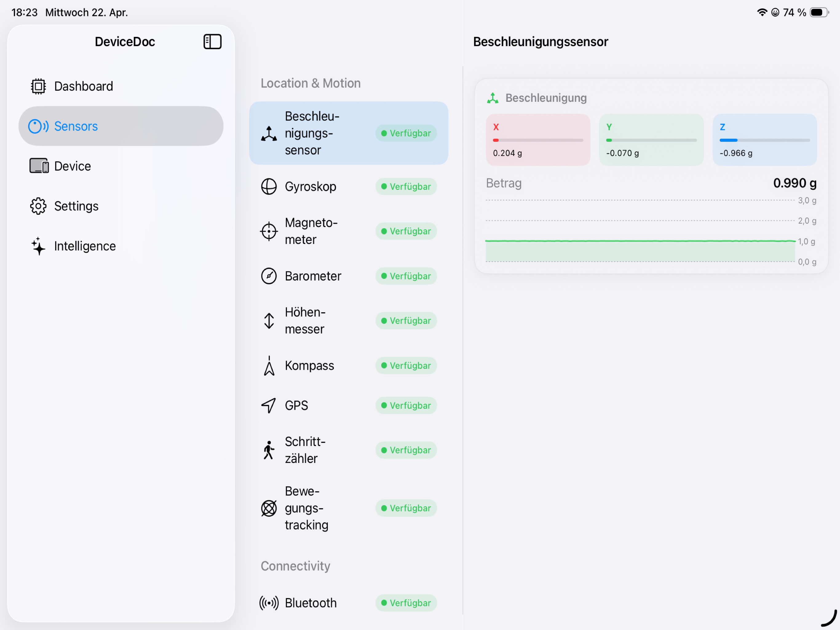Click the battery status icon

click(x=819, y=12)
